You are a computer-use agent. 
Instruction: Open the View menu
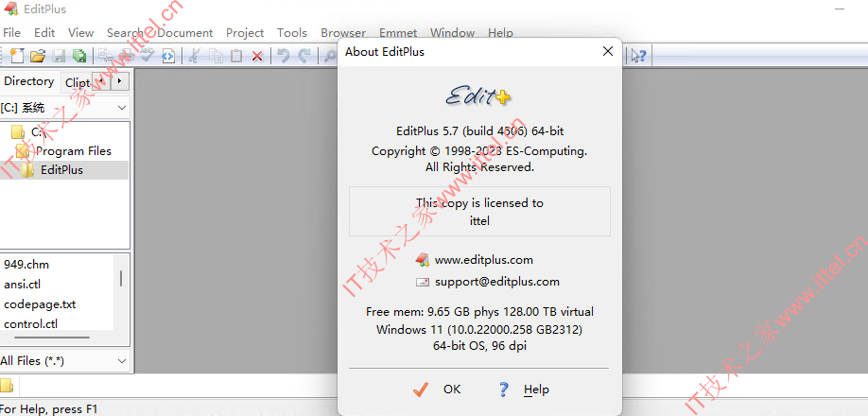click(x=80, y=33)
